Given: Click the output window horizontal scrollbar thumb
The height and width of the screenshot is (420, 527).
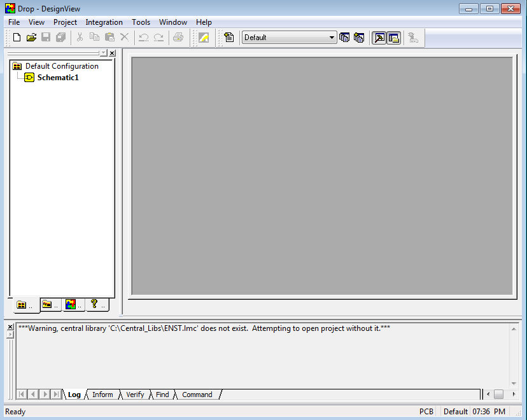Looking at the screenshot, I should coord(498,395).
